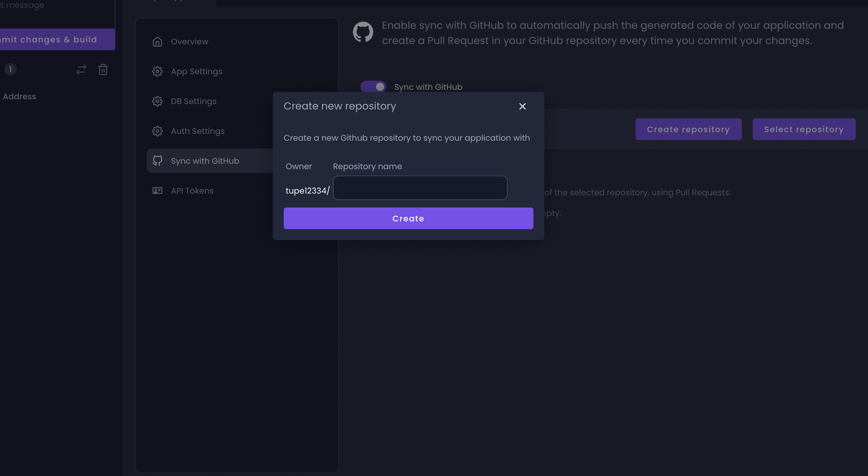
Task: Click the Create repository button
Action: 688,129
